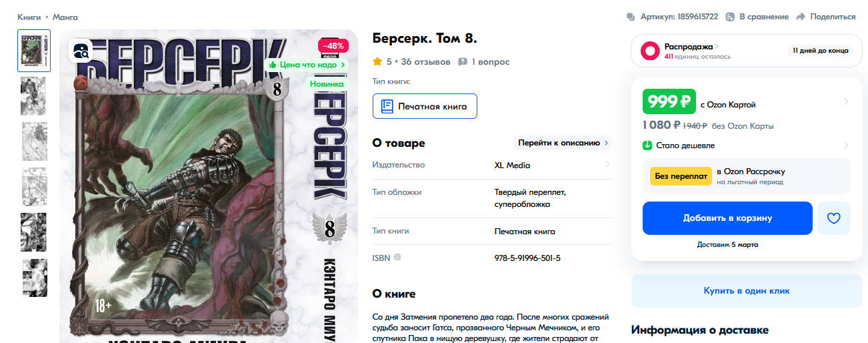Select the second preview thumbnail
This screenshot has height=343, width=868.
(34, 96)
